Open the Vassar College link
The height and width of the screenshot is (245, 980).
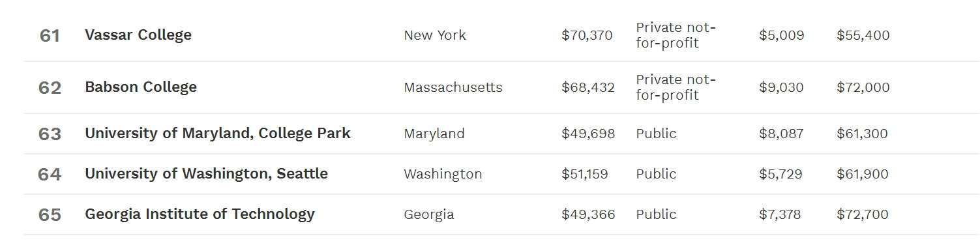[x=138, y=35]
